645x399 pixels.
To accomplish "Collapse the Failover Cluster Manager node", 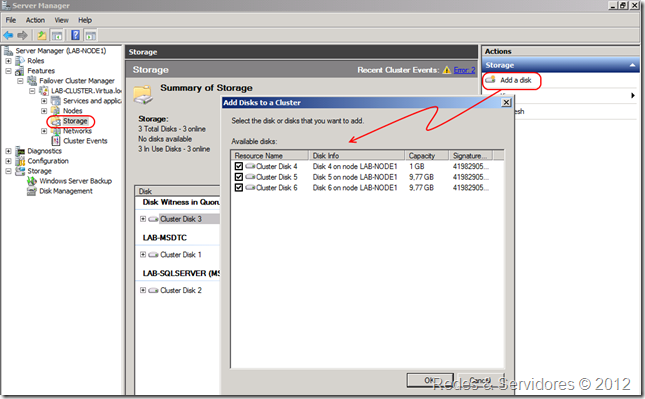I will [20, 81].
